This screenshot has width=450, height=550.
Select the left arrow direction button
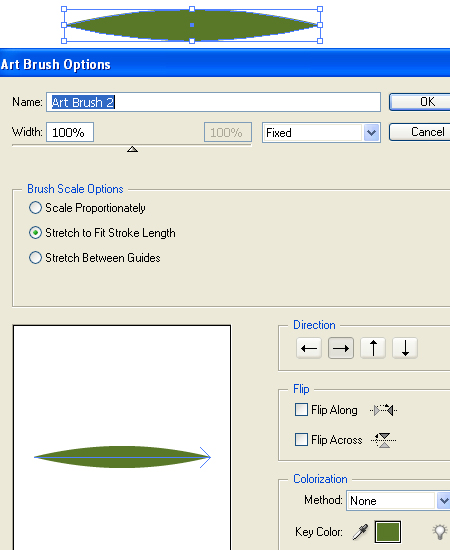(x=309, y=348)
